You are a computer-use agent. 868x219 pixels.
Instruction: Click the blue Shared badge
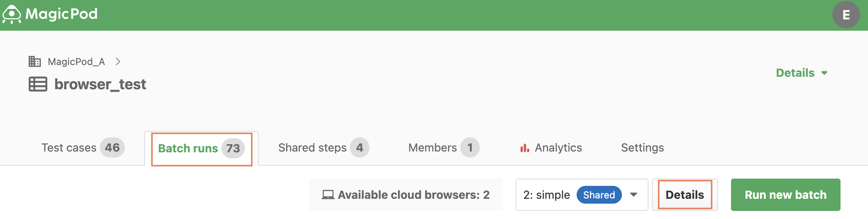pyautogui.click(x=599, y=195)
